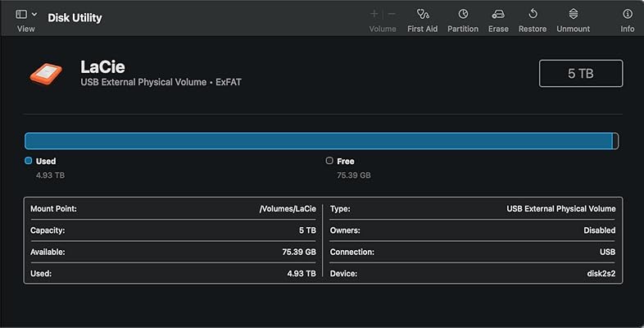Run First Aid on the LaCie volume
The height and width of the screenshot is (328, 644).
point(423,15)
